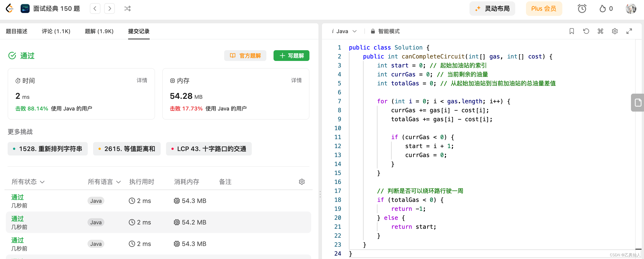This screenshot has width=644, height=259.
Task: Open challenge 2615. 等值距离和
Action: pyautogui.click(x=127, y=149)
